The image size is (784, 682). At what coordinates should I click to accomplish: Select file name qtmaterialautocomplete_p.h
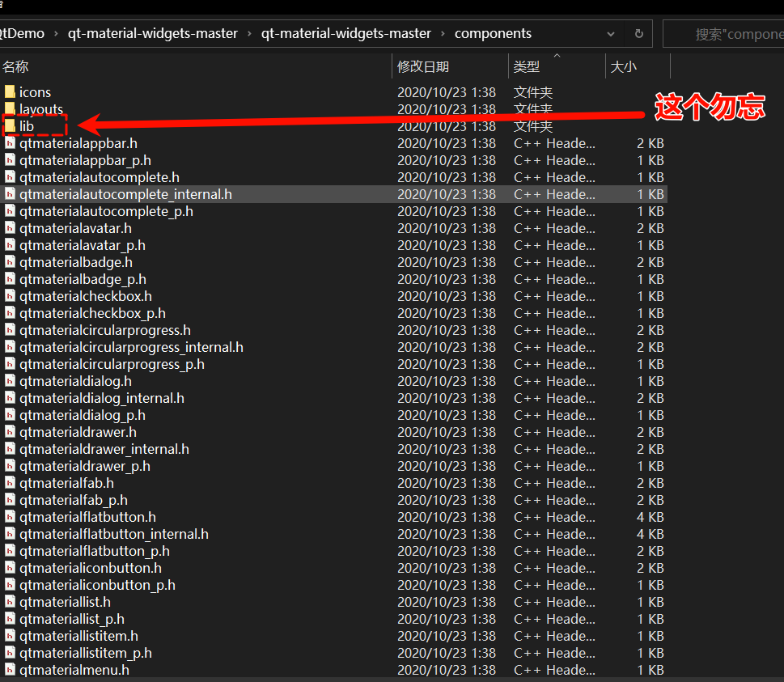[106, 211]
